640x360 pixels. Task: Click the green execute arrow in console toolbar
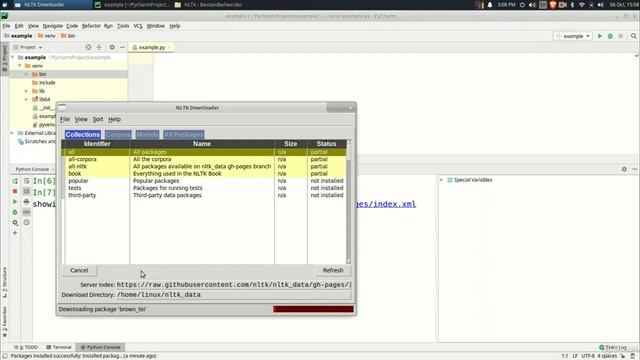15,202
